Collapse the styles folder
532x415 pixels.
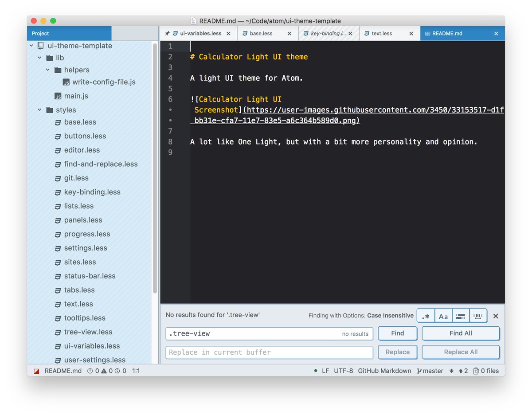pyautogui.click(x=40, y=110)
